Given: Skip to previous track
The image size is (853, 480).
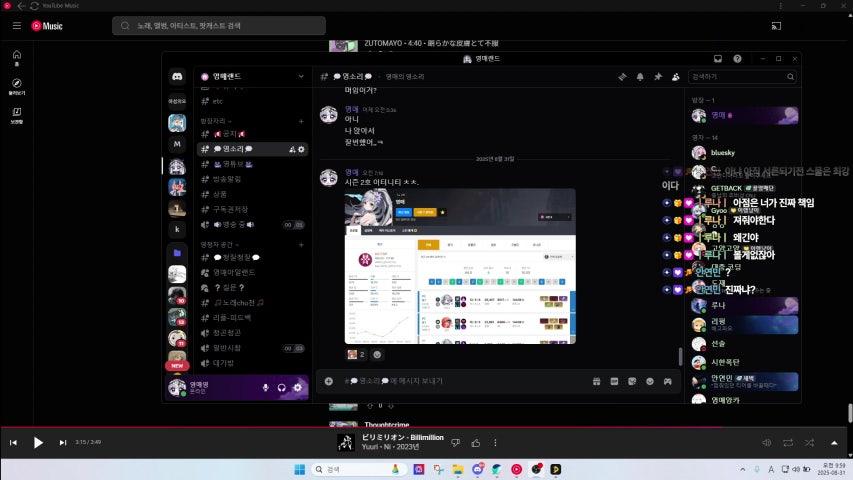Looking at the screenshot, I should tap(14, 442).
